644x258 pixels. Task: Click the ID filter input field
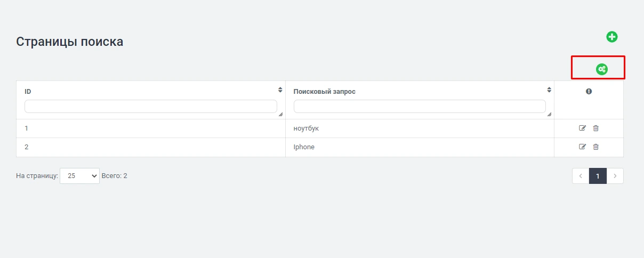click(x=150, y=106)
